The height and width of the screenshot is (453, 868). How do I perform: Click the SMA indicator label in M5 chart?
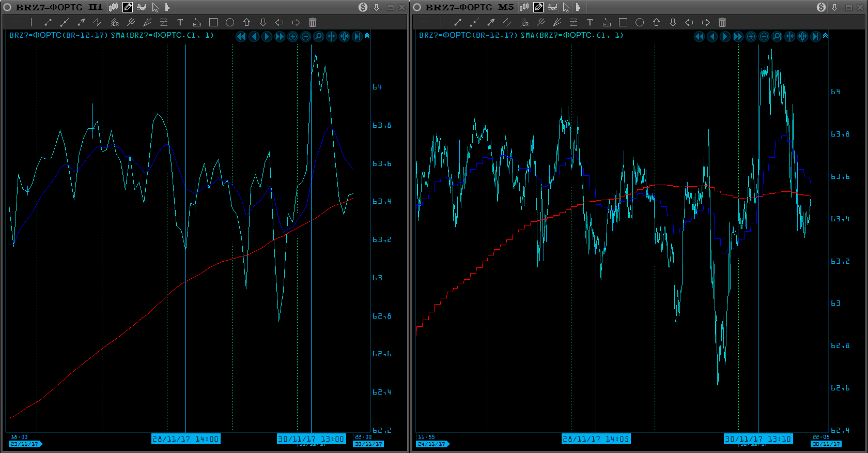click(571, 35)
